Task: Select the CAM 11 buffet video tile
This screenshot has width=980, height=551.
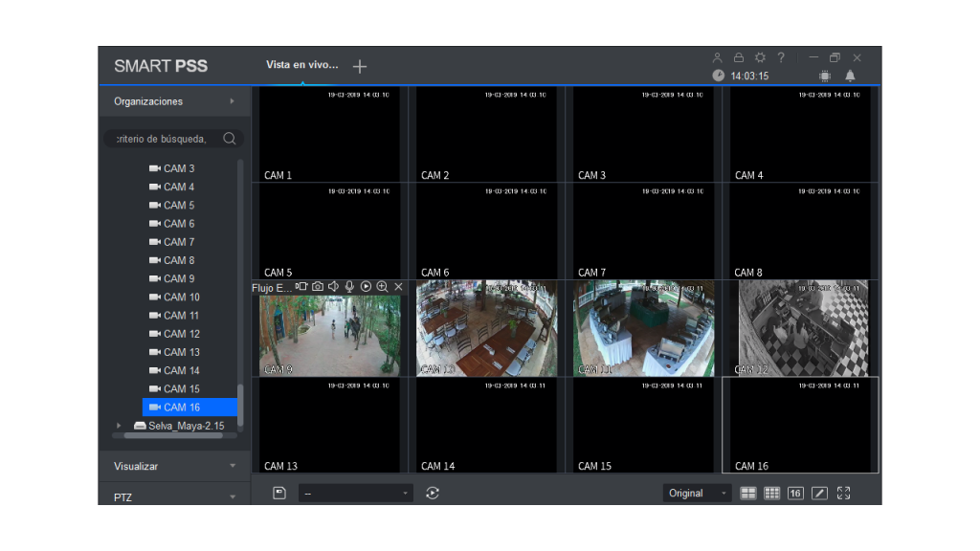Action: 643,328
